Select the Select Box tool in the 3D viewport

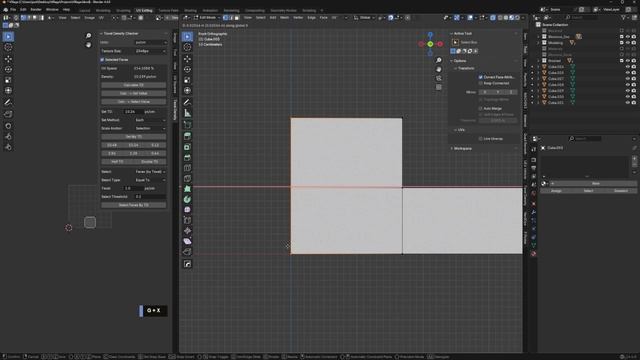187,37
